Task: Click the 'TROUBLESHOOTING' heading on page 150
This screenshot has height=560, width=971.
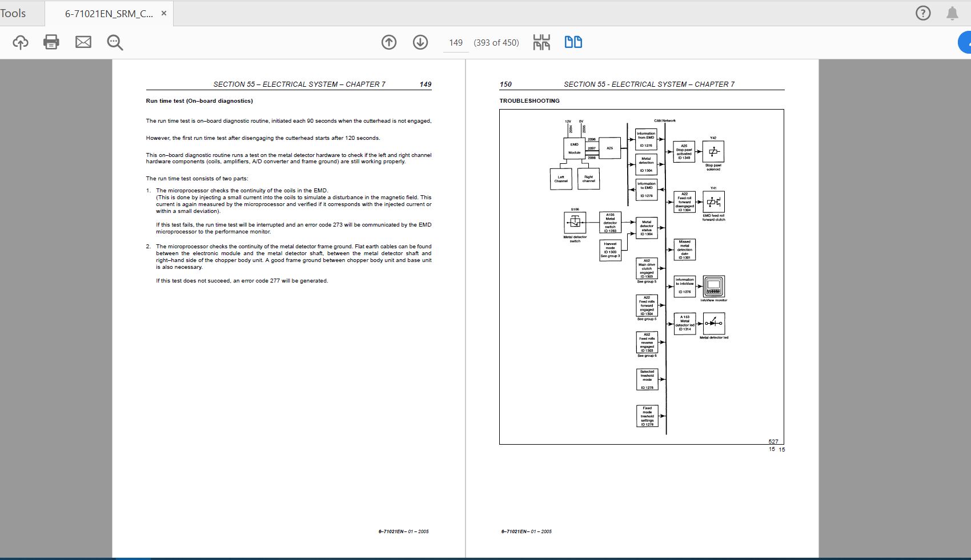Action: click(529, 101)
